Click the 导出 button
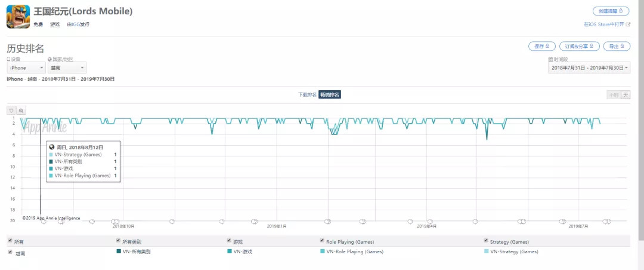This screenshot has width=644, height=270. point(617,46)
